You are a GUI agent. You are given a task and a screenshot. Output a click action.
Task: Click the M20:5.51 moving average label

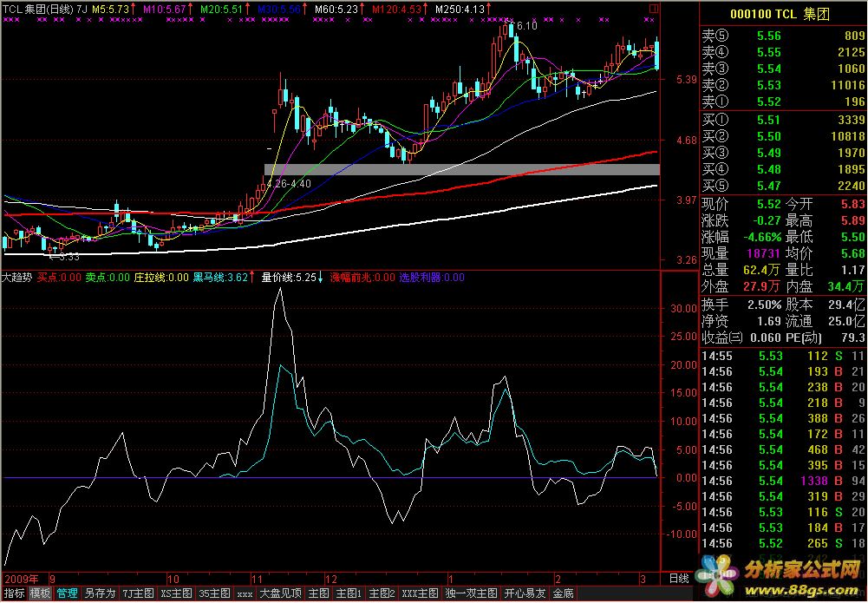click(x=221, y=10)
